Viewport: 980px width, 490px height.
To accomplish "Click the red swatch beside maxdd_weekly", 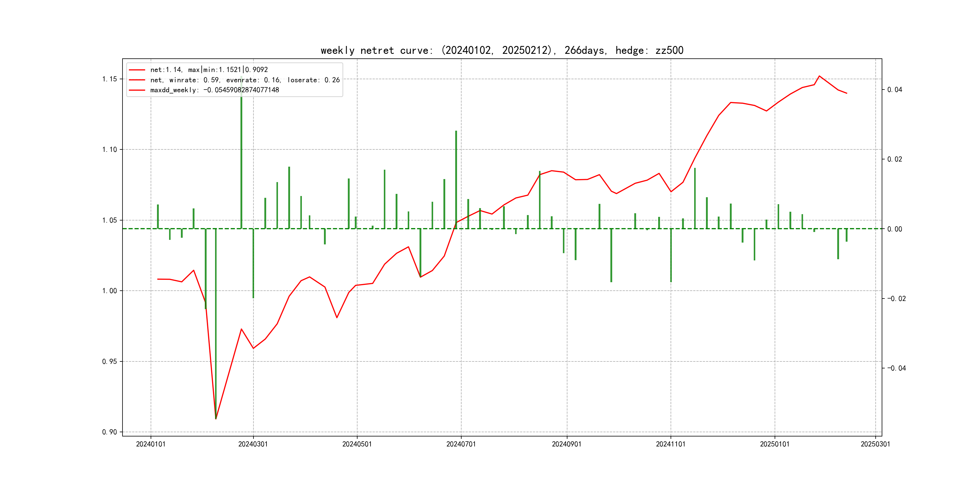I will coord(137,90).
